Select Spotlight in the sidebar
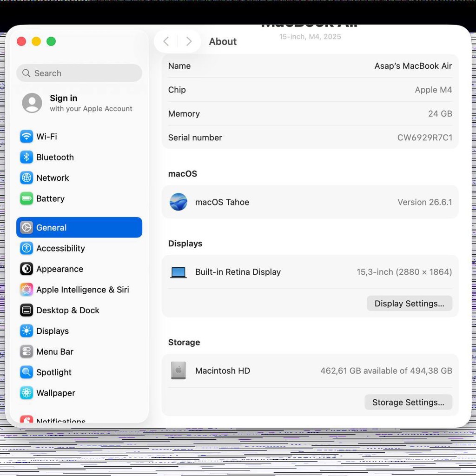 [79, 372]
